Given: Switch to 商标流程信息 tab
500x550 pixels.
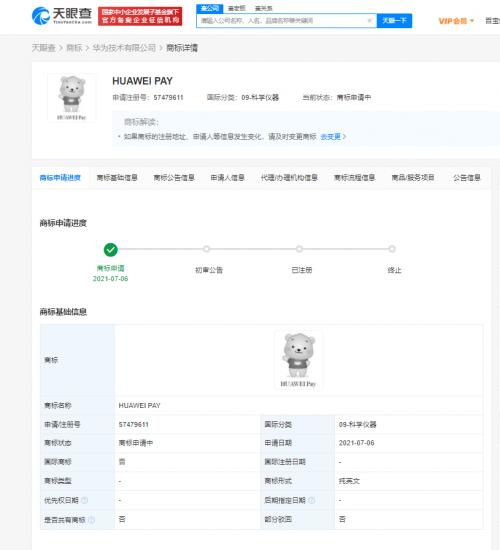Looking at the screenshot, I should point(354,178).
